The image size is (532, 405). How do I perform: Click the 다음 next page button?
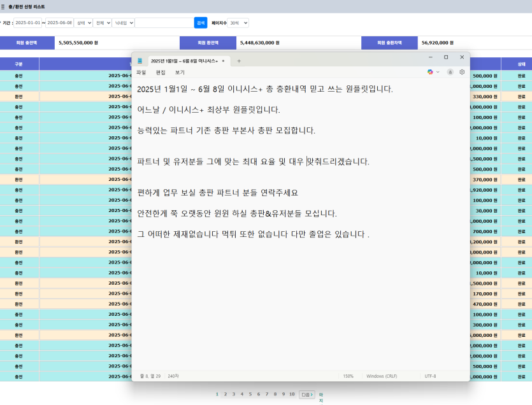307,394
